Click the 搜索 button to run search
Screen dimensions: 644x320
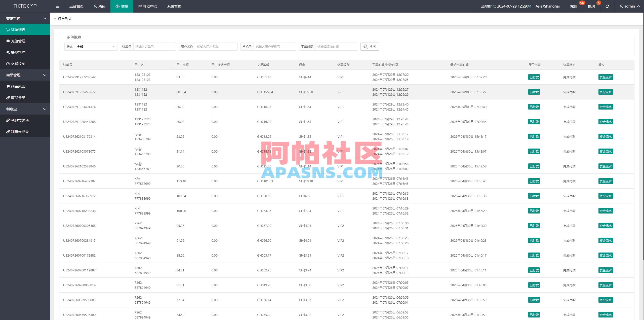[x=370, y=47]
